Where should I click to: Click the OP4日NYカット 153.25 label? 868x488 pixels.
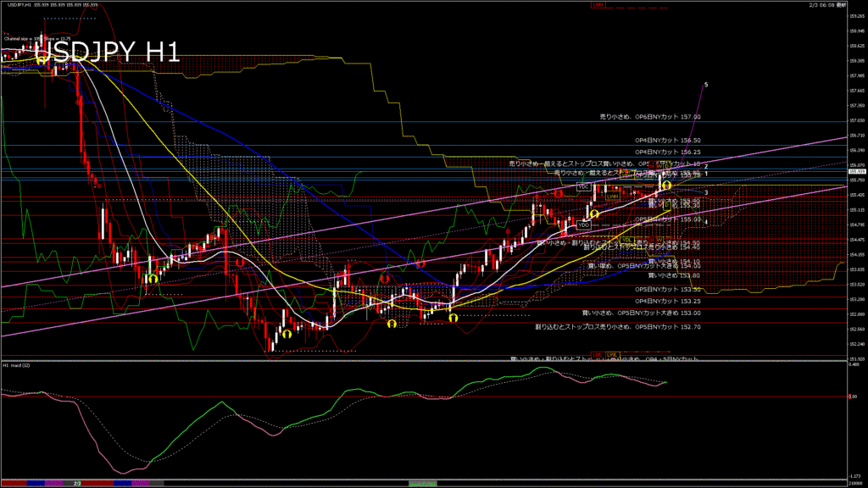[668, 301]
